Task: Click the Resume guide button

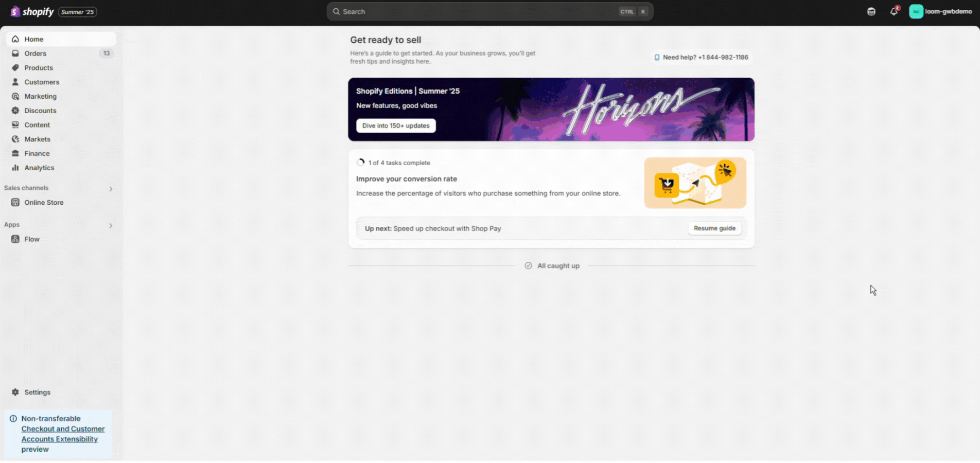Action: pos(714,228)
